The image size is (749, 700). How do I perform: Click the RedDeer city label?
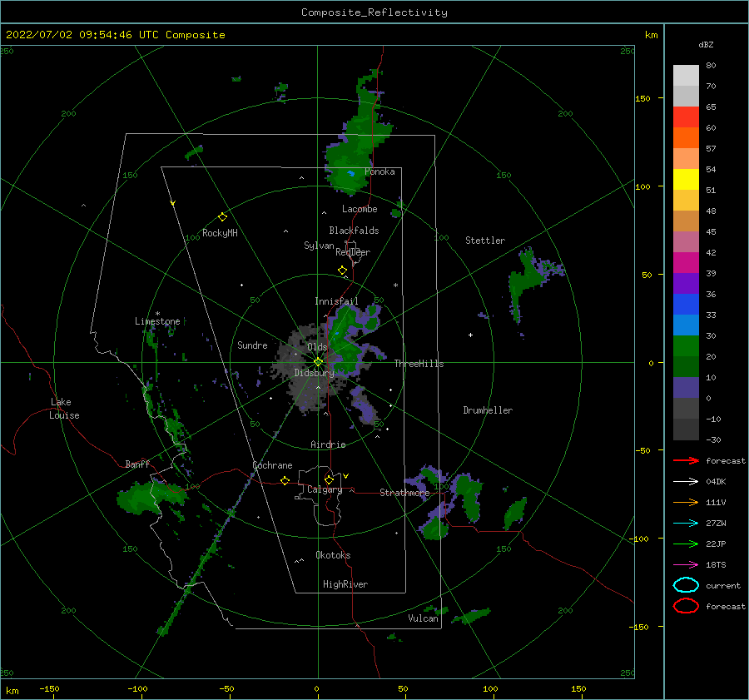[x=353, y=252]
